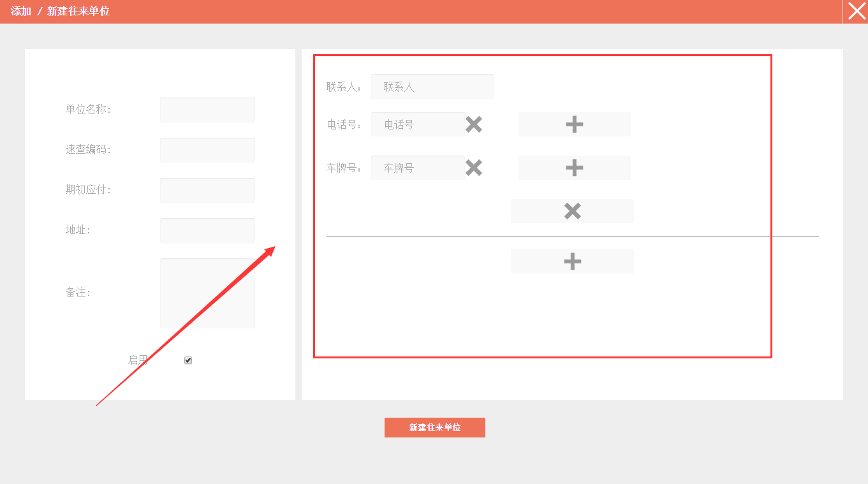
Task: Click the 地址 address field
Action: [207, 231]
